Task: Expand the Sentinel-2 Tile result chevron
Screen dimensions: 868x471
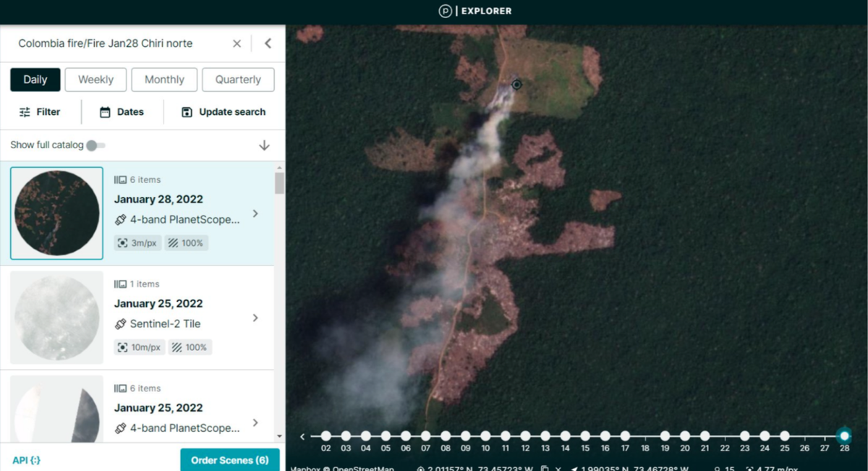Action: [255, 318]
